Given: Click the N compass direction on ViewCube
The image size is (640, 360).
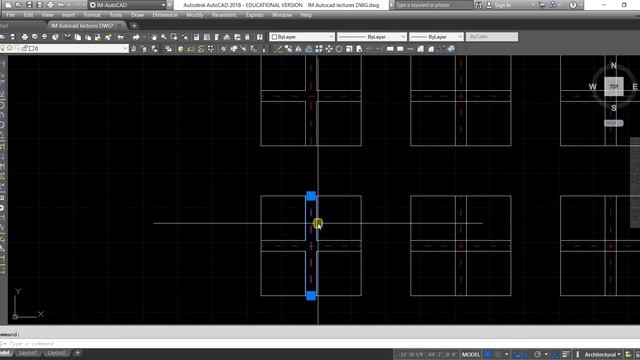Looking at the screenshot, I should click(613, 66).
